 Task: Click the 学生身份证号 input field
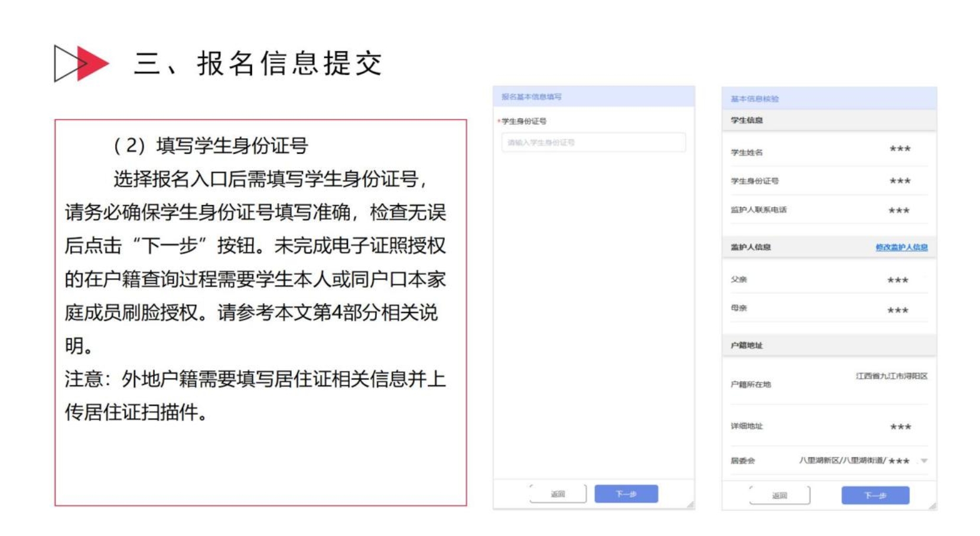593,142
